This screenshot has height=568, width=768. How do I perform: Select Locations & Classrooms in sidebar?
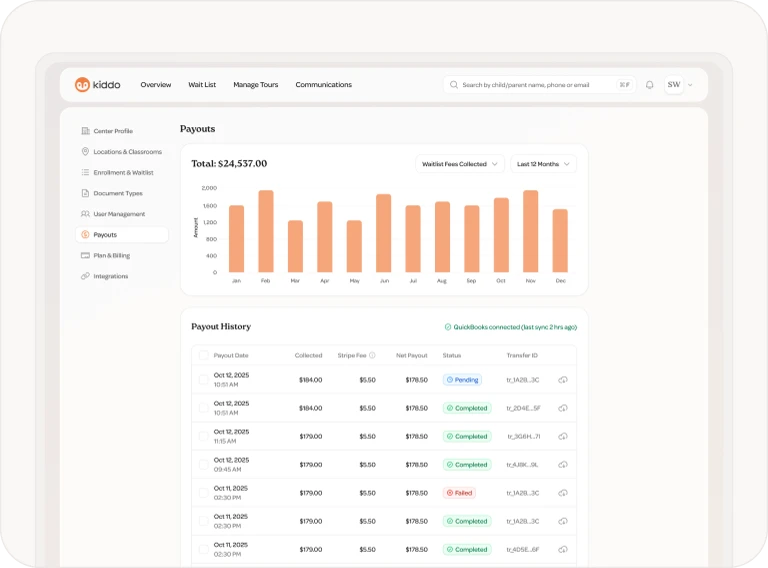click(122, 151)
